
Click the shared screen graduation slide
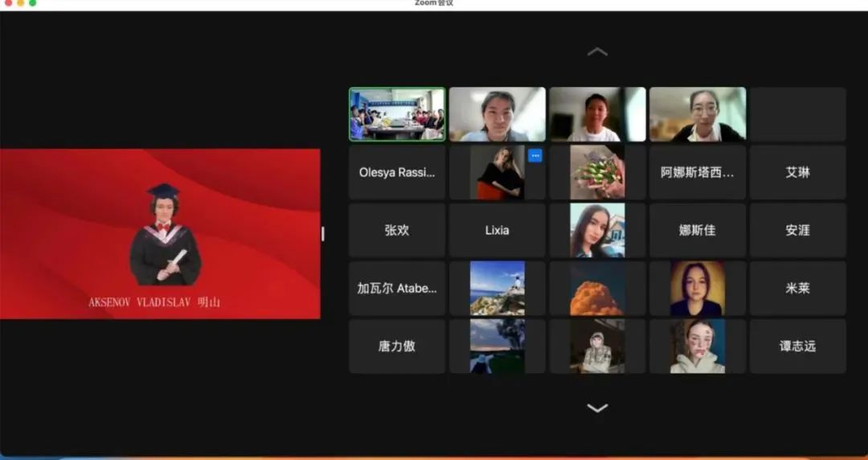coord(160,233)
